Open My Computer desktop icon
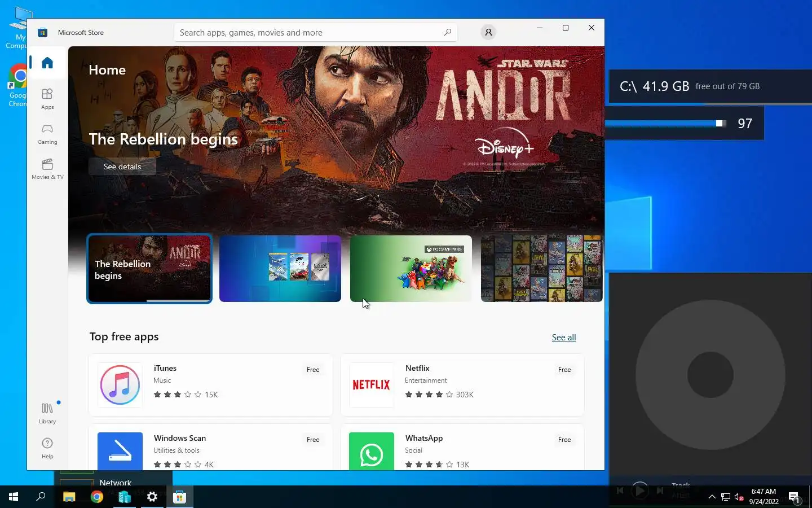 click(19, 27)
